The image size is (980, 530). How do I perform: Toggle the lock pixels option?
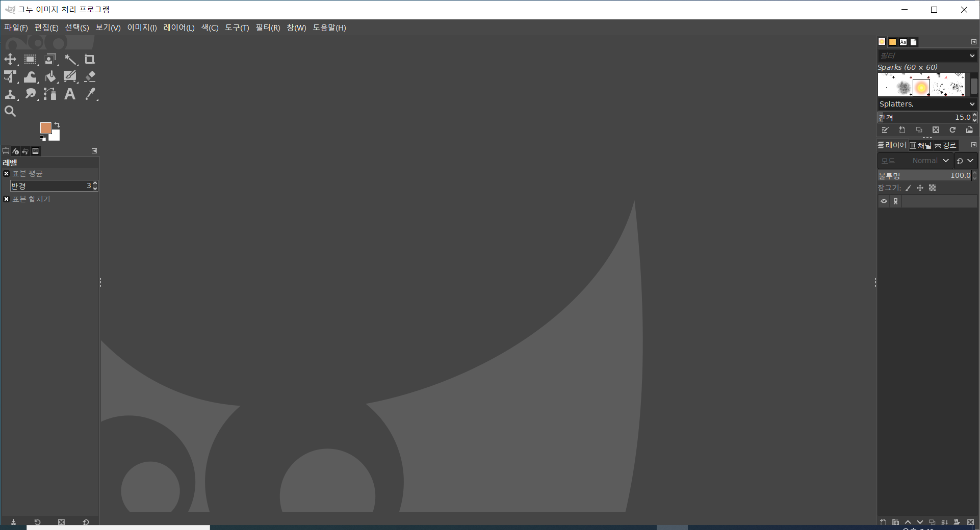[908, 188]
